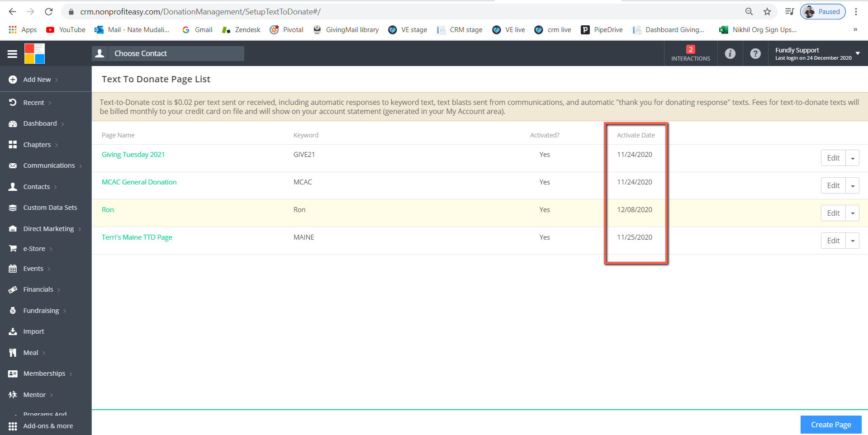Click Edit button for Giving Tuesday 2021
The width and height of the screenshot is (868, 435).
click(x=833, y=158)
